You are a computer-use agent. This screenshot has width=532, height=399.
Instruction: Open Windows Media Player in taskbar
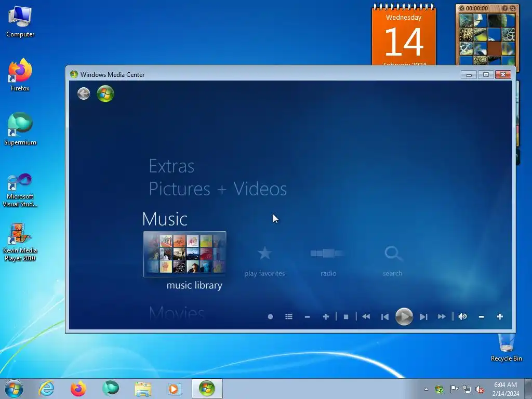175,389
